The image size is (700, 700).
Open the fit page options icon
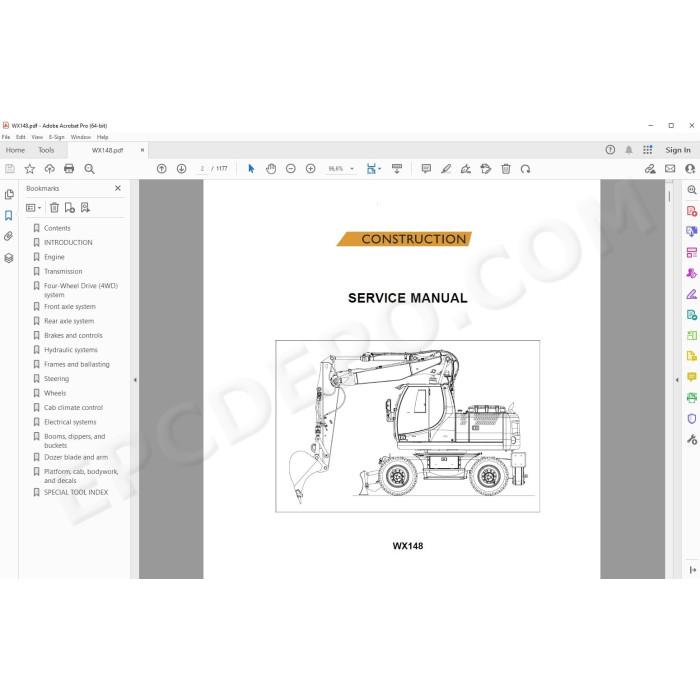[373, 169]
